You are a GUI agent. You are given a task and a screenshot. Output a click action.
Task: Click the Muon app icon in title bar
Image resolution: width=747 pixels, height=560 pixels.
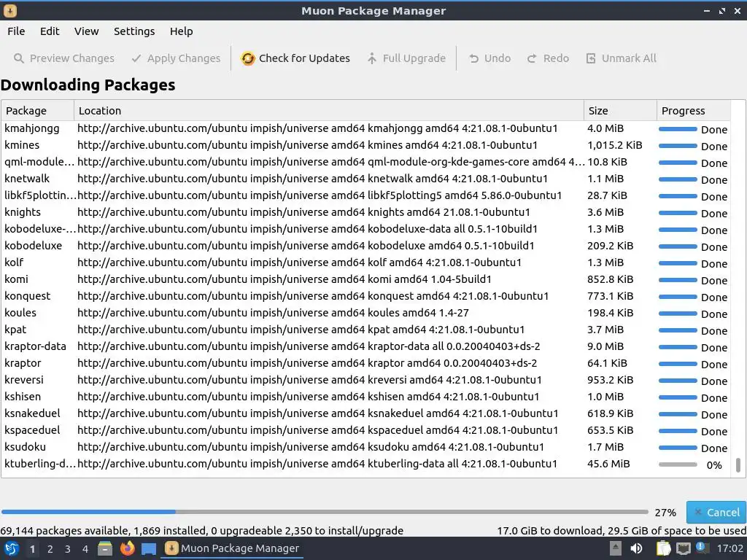[9, 10]
